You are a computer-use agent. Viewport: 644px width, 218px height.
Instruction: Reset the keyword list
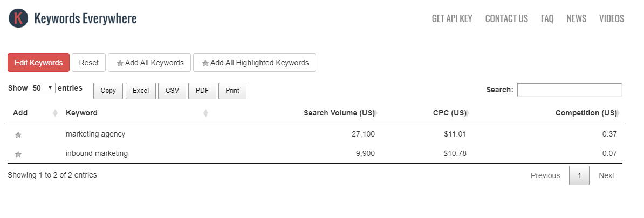[89, 63]
